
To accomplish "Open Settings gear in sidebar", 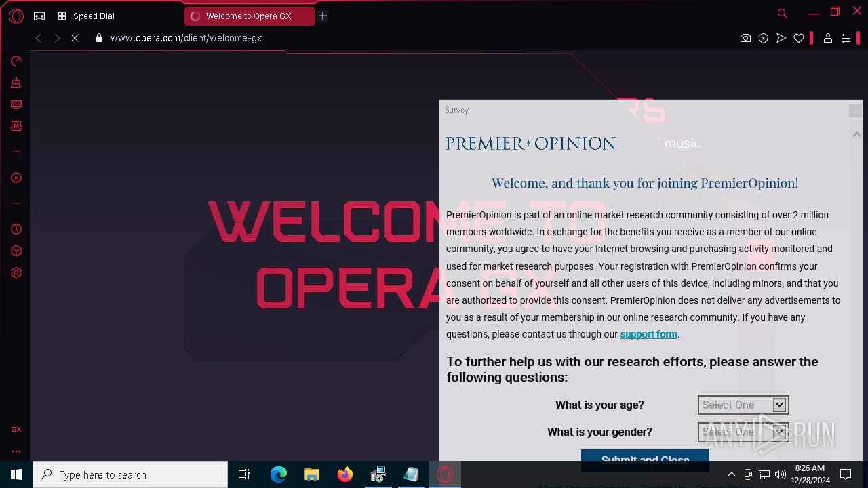I will click(16, 272).
